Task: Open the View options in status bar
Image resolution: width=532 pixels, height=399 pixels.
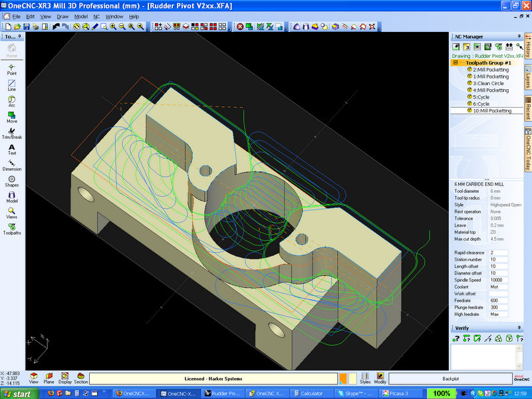Action: [34, 378]
